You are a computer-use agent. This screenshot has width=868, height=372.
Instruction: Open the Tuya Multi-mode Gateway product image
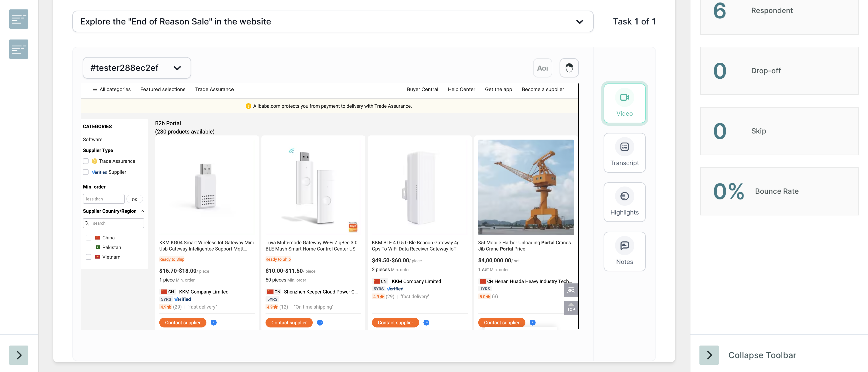[x=313, y=187]
